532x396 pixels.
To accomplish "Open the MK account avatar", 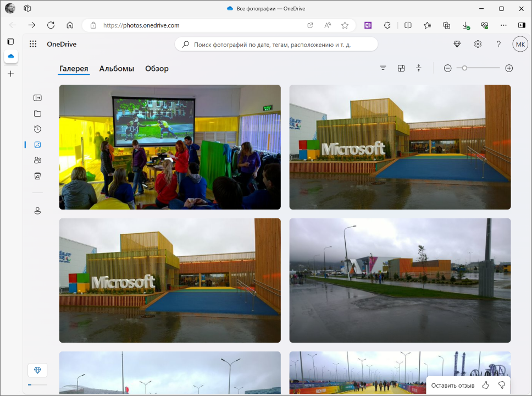I will click(x=520, y=44).
